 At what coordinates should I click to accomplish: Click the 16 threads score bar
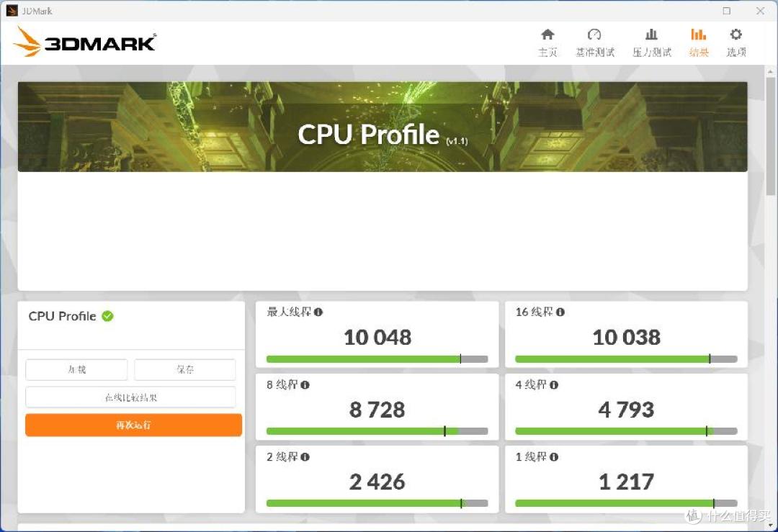click(x=626, y=359)
